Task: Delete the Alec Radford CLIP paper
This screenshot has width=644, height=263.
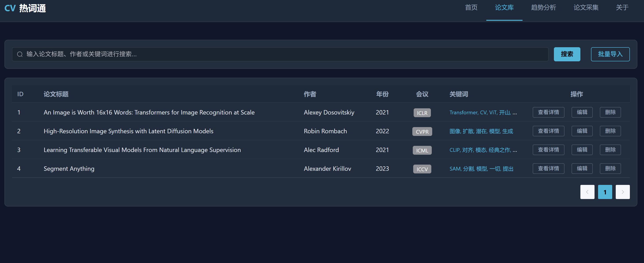Action: [x=610, y=150]
